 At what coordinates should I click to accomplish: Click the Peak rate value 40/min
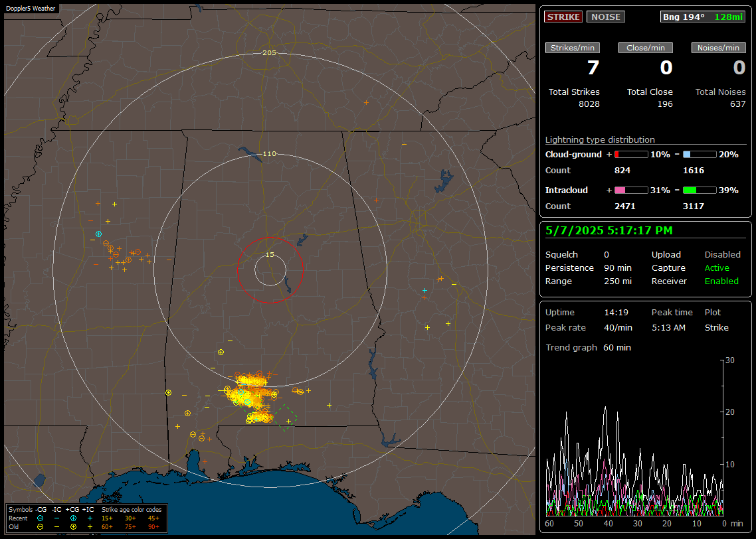(618, 327)
